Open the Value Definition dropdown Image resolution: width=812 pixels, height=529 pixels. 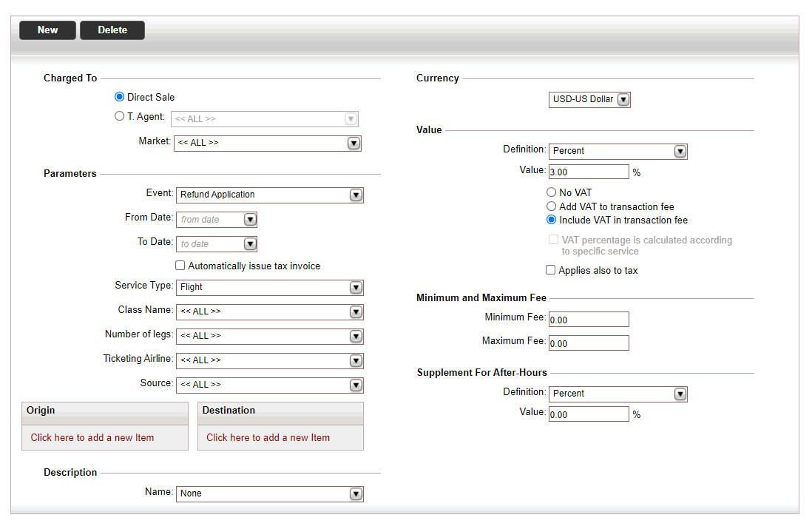(618, 151)
